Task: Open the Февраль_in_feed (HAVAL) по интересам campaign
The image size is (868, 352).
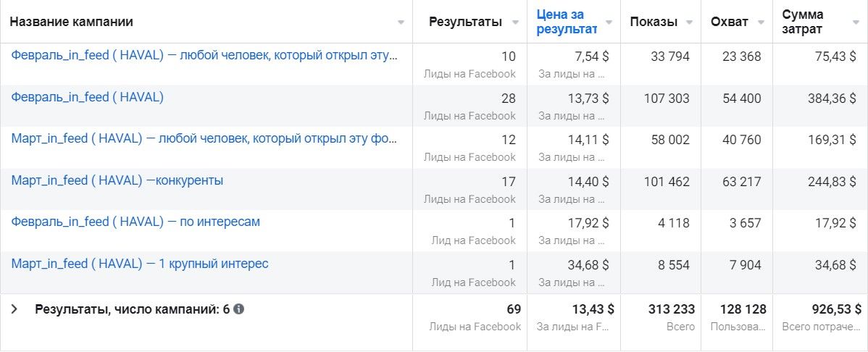Action: 135,222
